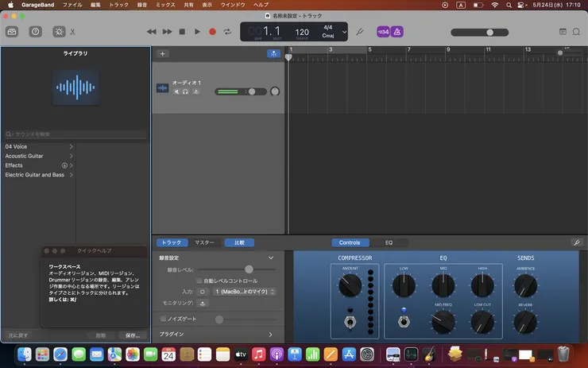Click the Fast Forward transport button
The width and height of the screenshot is (588, 368).
click(x=167, y=32)
